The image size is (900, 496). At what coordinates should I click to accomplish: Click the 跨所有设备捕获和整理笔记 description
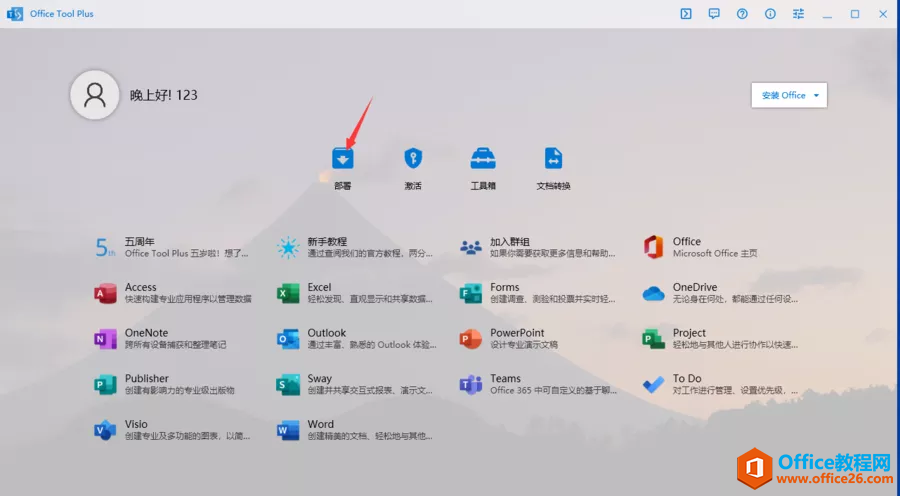[176, 345]
